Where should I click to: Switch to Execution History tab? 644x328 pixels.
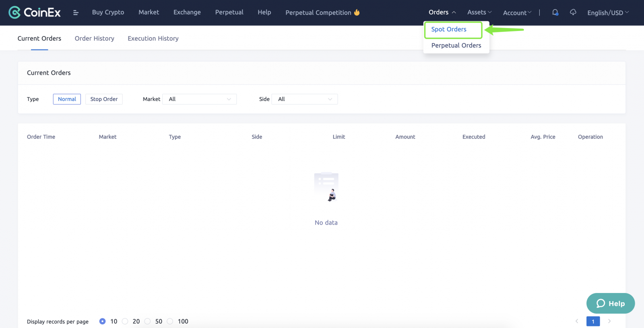pyautogui.click(x=153, y=39)
